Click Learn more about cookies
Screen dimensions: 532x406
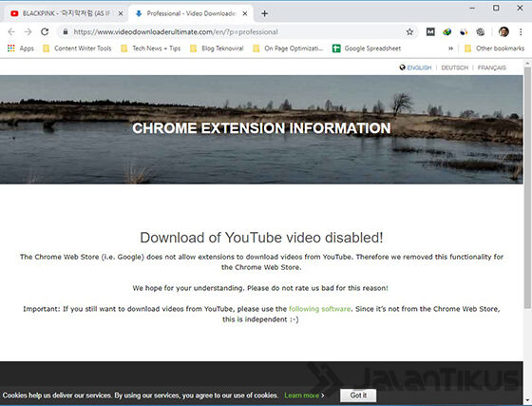click(x=304, y=396)
